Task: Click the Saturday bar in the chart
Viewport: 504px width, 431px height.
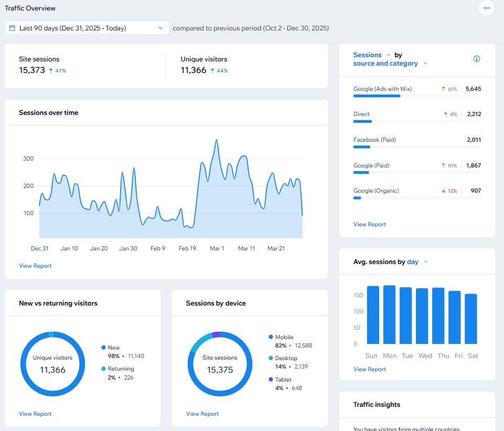Action: pos(470,319)
